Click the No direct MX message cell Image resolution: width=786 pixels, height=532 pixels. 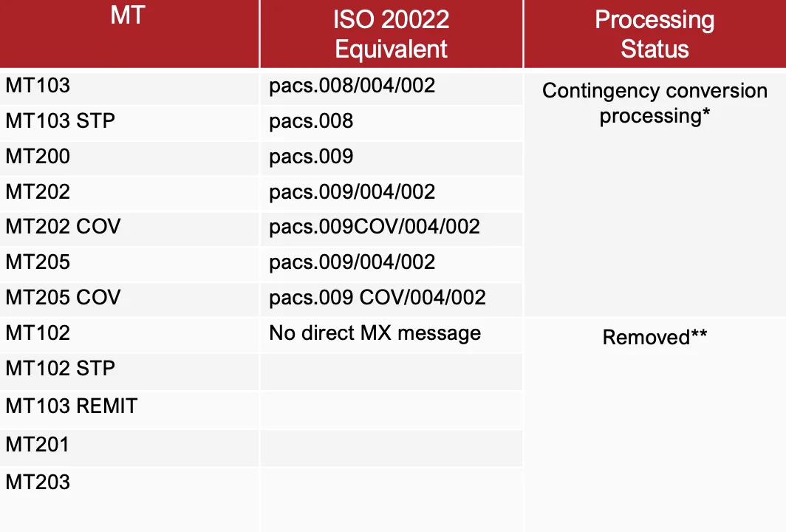click(375, 333)
